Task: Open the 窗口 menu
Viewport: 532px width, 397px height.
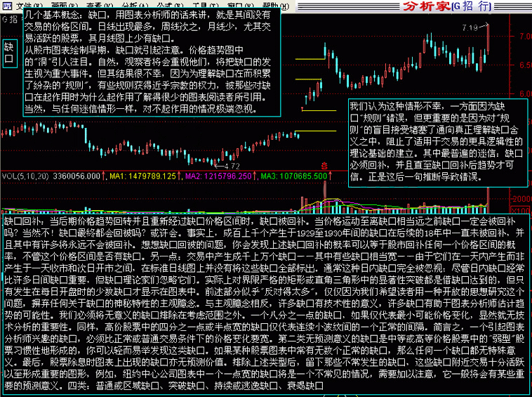Action: (x=241, y=6)
